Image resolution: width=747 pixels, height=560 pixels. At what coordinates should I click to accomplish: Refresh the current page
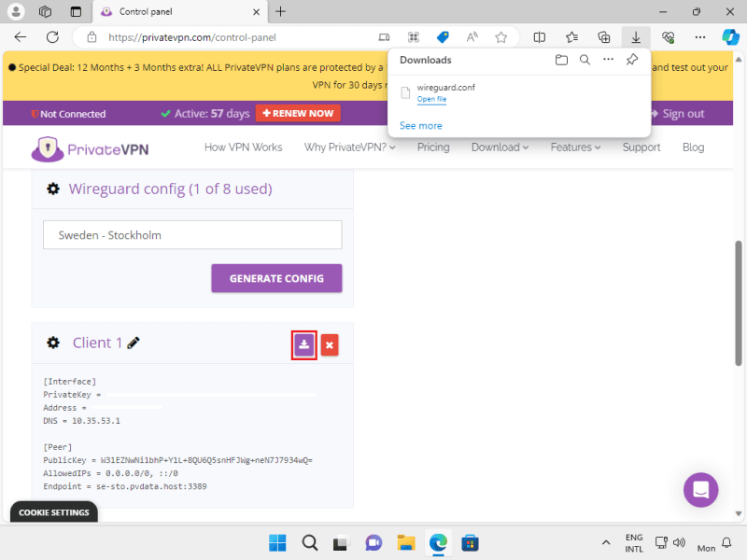click(52, 37)
